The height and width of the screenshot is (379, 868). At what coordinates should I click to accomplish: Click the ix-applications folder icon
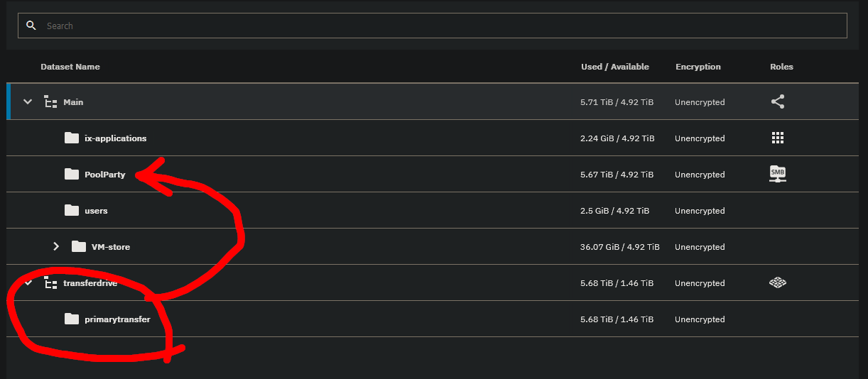[x=72, y=138]
